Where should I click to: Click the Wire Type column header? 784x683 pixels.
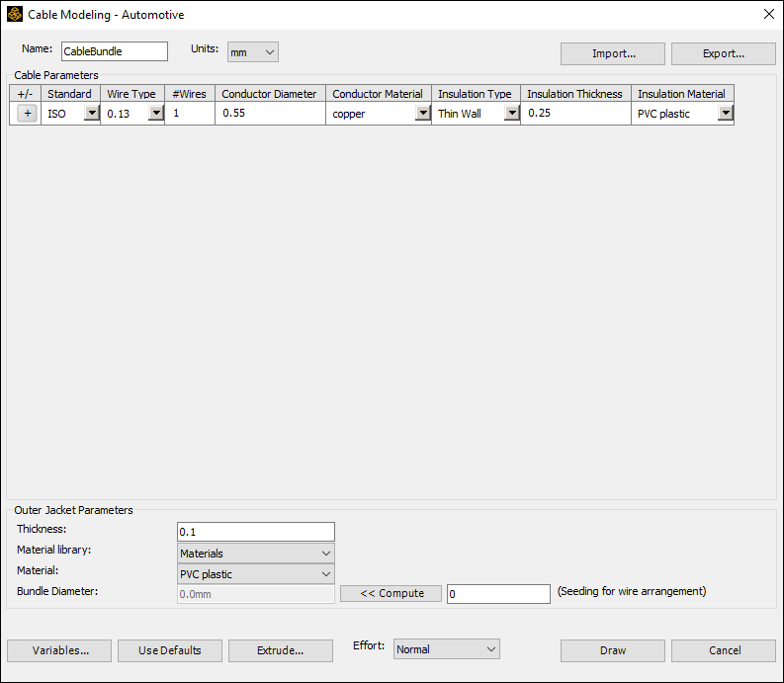point(132,94)
